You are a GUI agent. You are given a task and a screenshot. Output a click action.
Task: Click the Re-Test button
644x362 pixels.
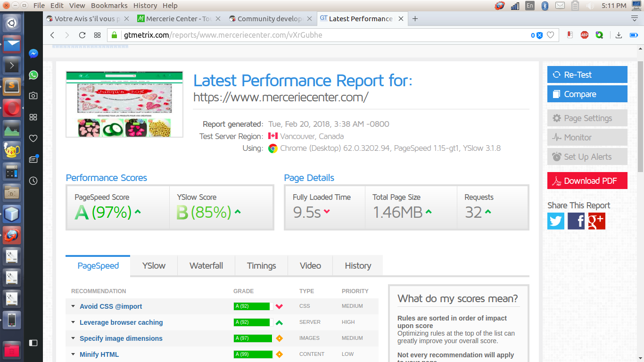(x=587, y=74)
